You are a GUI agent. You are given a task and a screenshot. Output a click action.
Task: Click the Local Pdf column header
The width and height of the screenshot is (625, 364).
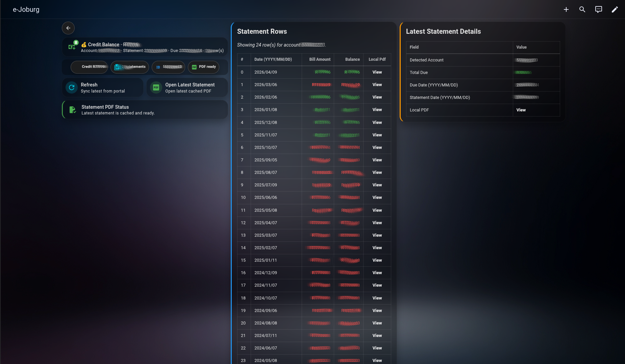click(377, 59)
